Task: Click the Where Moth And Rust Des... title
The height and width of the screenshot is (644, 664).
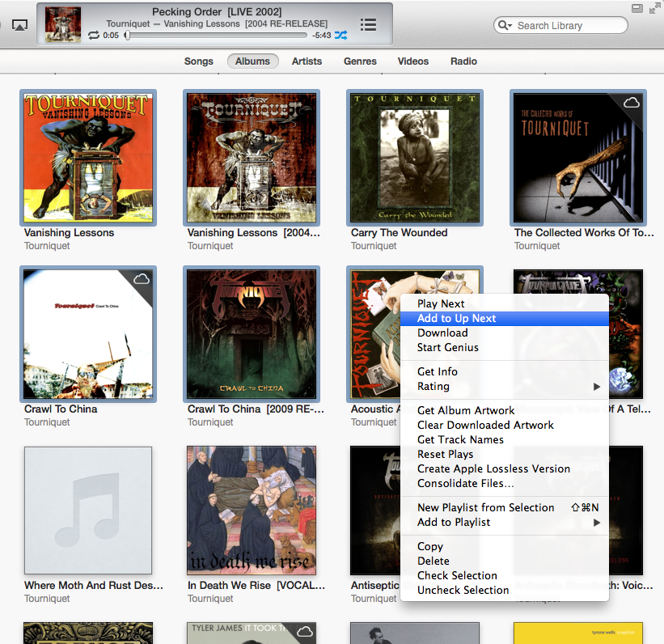Action: [x=94, y=585]
